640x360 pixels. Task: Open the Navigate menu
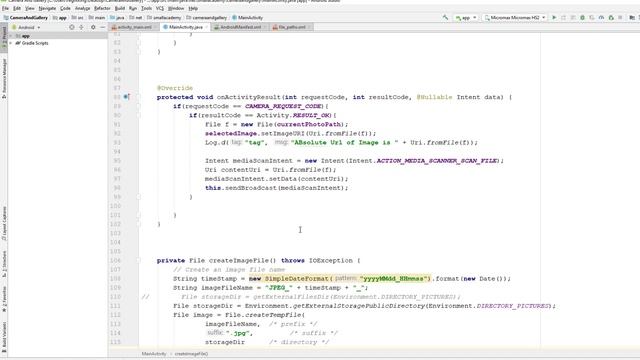47,8
